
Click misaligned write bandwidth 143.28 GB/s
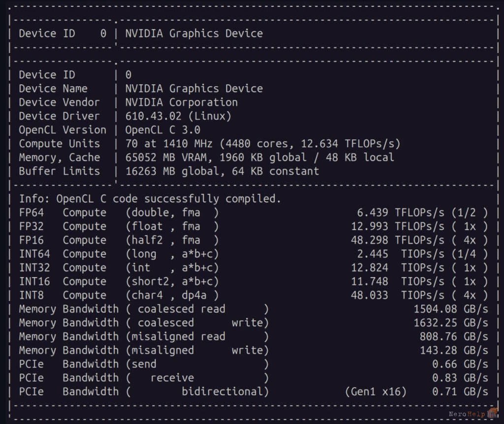[x=454, y=350]
